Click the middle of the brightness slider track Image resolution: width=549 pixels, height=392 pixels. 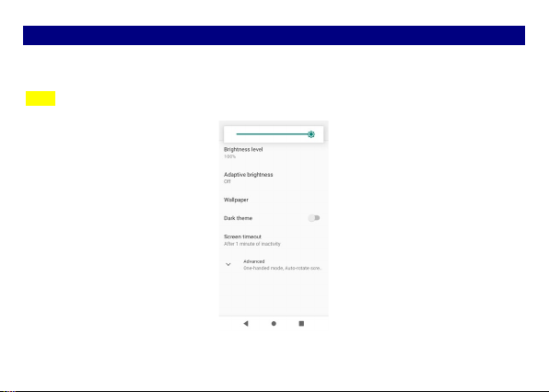[274, 134]
